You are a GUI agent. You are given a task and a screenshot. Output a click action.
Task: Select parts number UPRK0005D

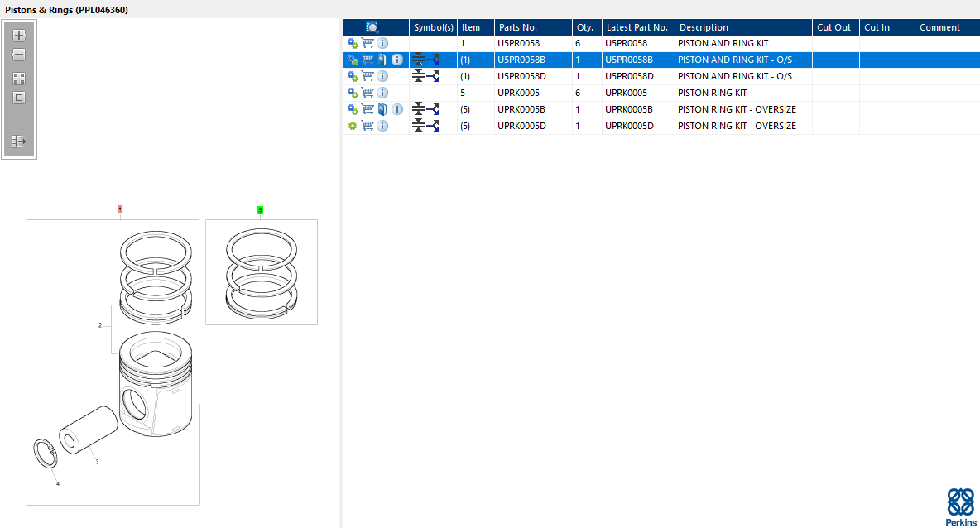click(x=521, y=126)
